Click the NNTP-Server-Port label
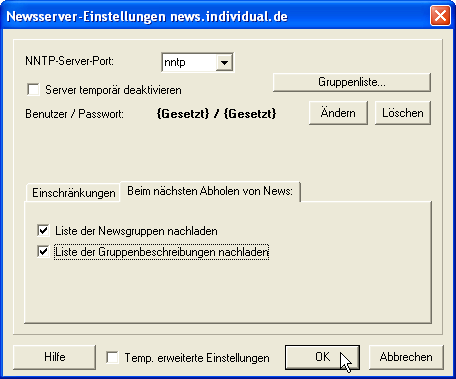 (69, 61)
